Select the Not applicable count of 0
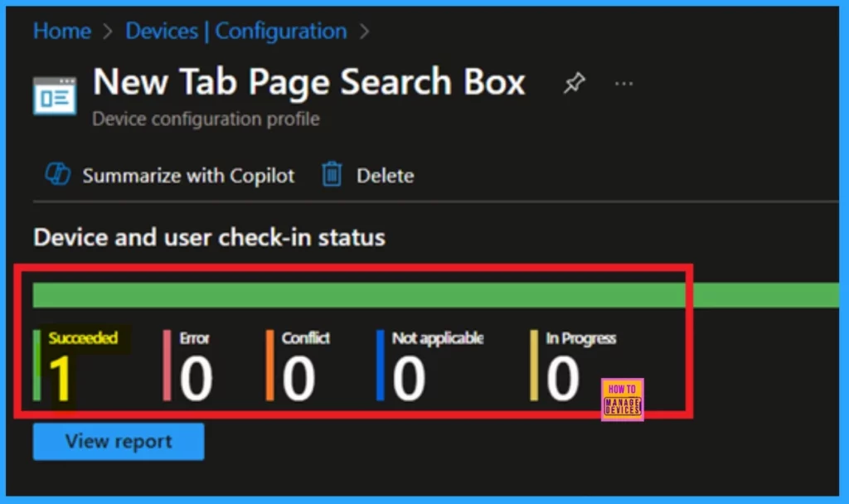This screenshot has width=849, height=504. pyautogui.click(x=409, y=378)
